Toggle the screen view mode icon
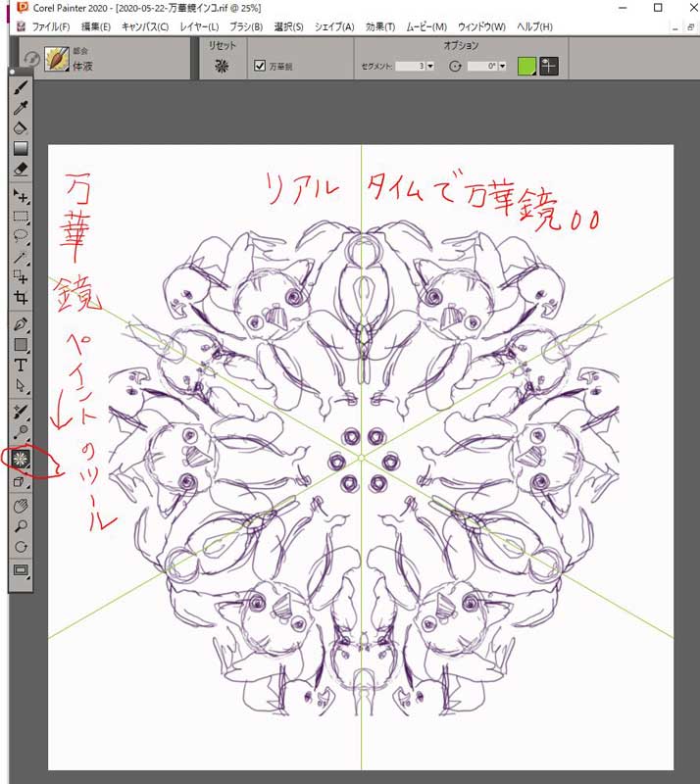The width and height of the screenshot is (700, 784). pos(20,570)
